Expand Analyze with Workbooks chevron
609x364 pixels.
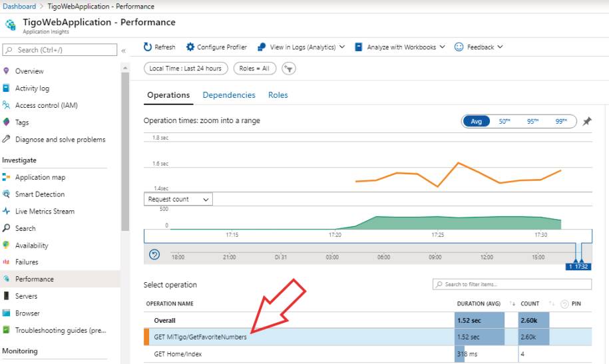click(x=442, y=47)
